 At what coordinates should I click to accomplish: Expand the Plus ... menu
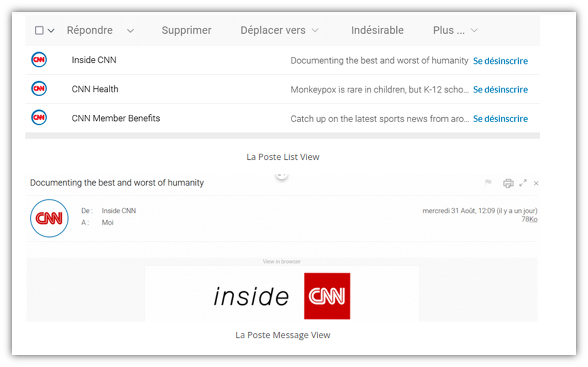coord(455,30)
